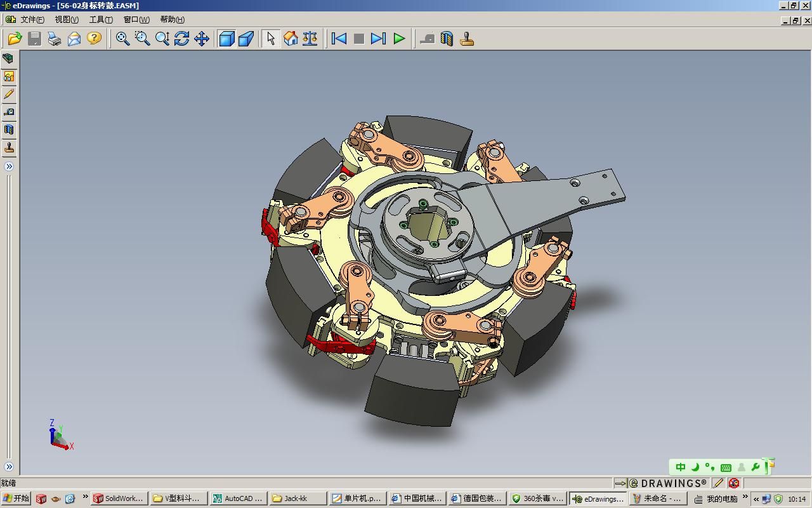Select the Rotate view tool
Image resolution: width=812 pixels, height=508 pixels.
point(182,39)
